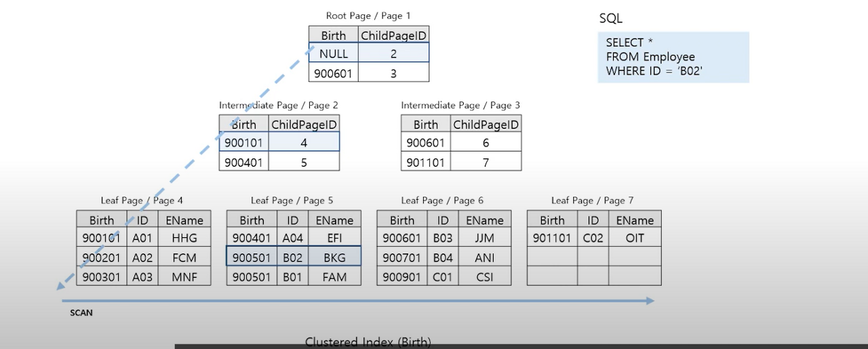Select the highlighted B02 ID cell
This screenshot has height=349, width=868.
(292, 258)
